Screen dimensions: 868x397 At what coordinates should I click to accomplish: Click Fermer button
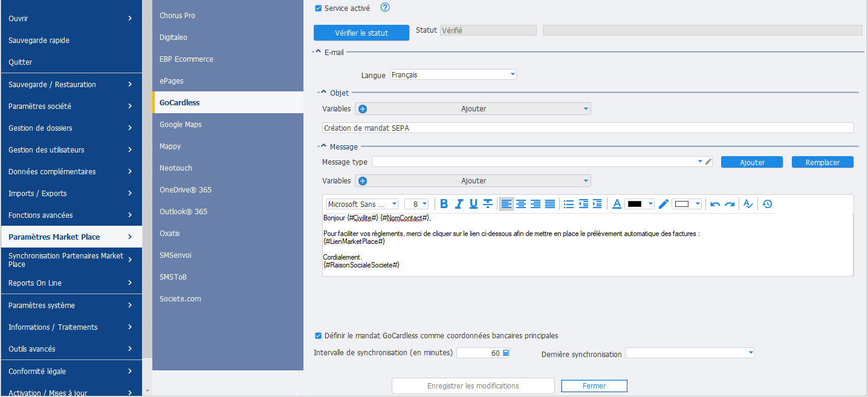click(x=594, y=386)
